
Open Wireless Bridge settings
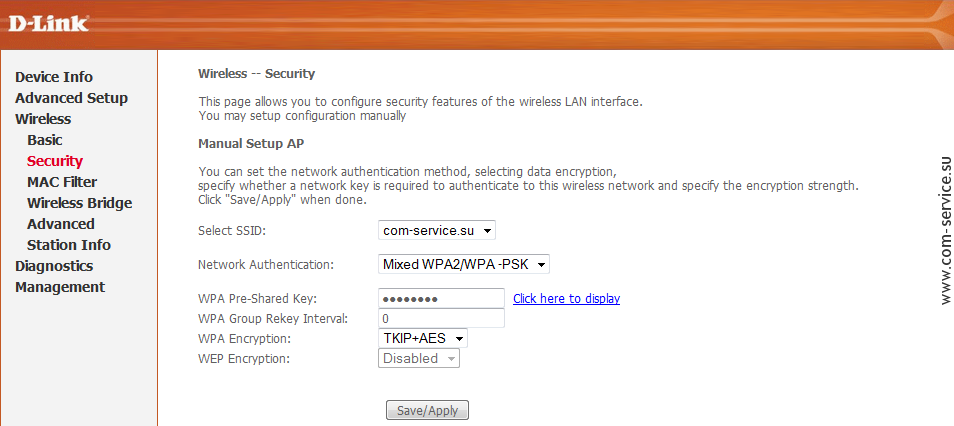80,203
